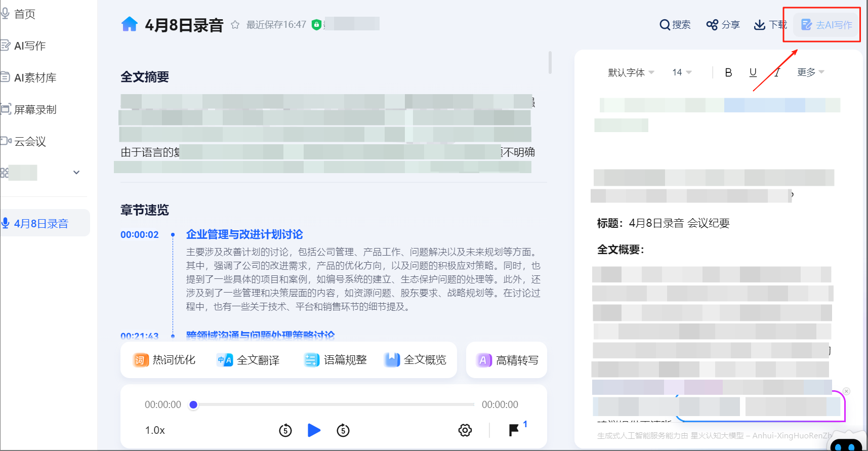Click the 全文概要 heading in the editor
Screen dimensions: 868x451
621,250
